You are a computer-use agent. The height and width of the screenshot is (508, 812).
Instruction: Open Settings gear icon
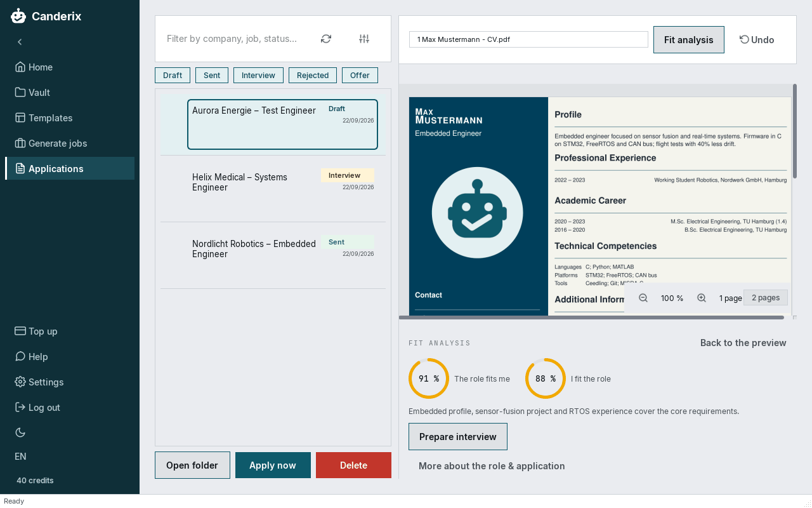tap(20, 382)
